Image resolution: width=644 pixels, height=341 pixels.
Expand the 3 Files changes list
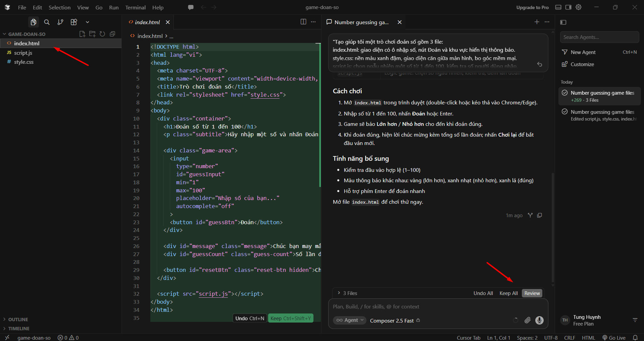[347, 293]
